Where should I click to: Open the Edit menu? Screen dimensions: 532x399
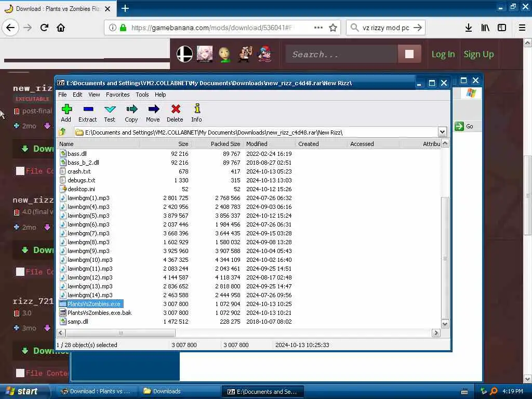[x=77, y=95]
